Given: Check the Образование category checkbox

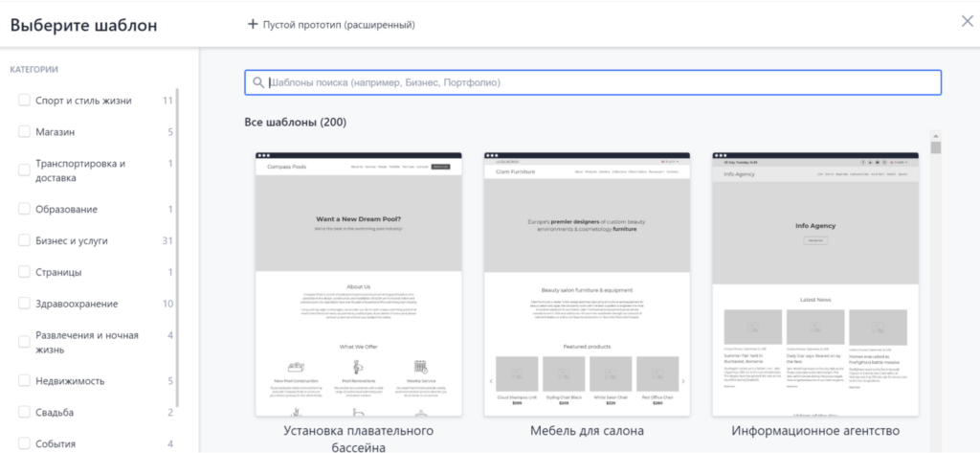Looking at the screenshot, I should [25, 209].
